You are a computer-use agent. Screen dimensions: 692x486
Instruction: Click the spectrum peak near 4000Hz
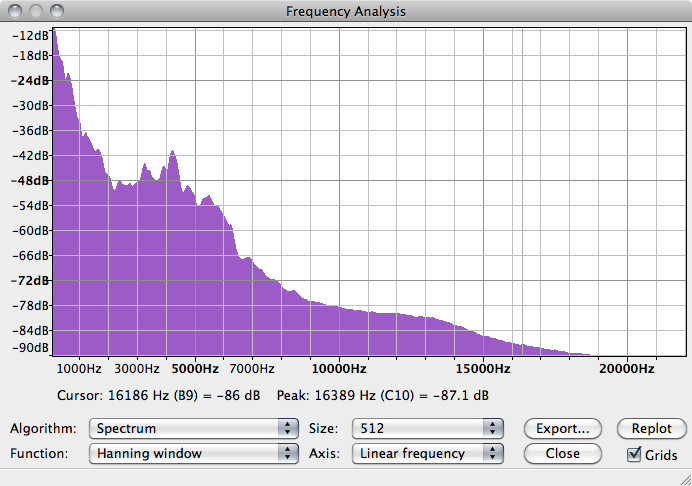click(x=173, y=153)
